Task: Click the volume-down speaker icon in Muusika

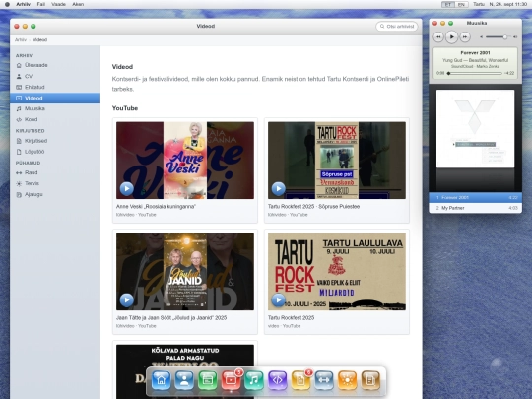Action: (481, 37)
